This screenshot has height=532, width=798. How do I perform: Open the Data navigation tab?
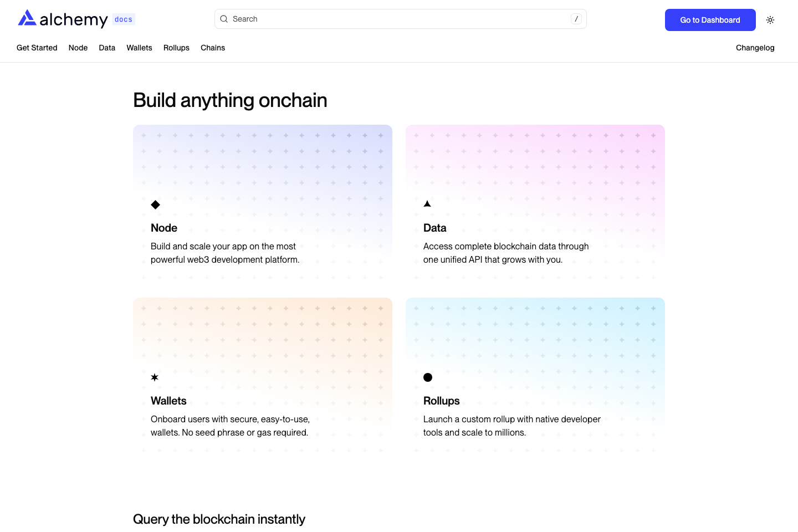click(106, 48)
